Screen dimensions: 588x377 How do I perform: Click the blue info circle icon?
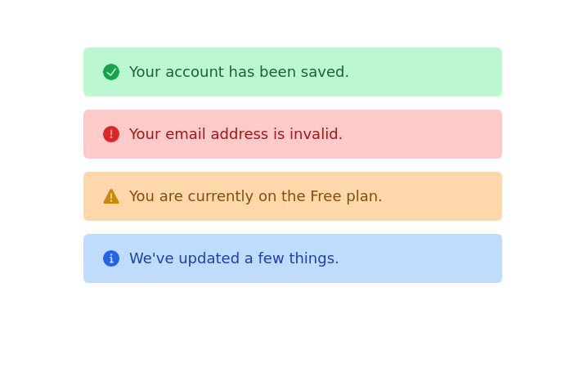coord(111,258)
